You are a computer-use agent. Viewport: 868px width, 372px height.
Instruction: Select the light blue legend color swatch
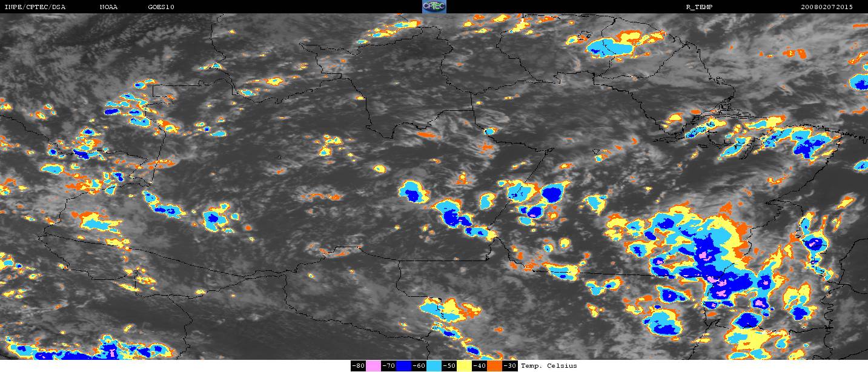click(434, 366)
